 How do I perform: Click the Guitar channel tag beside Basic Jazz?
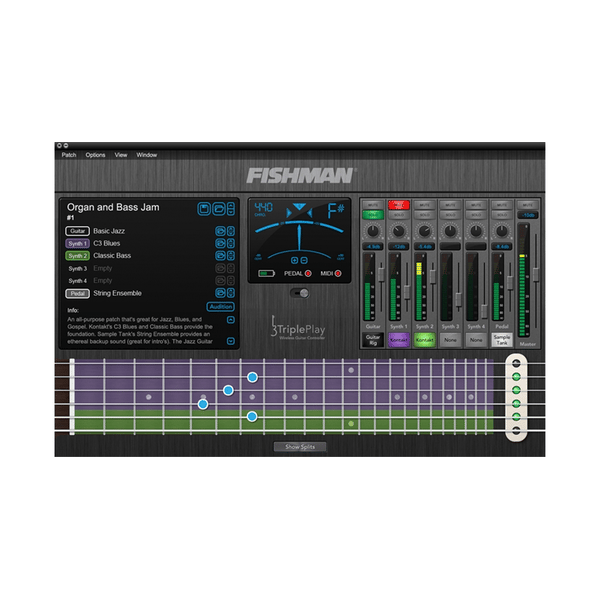[77, 231]
